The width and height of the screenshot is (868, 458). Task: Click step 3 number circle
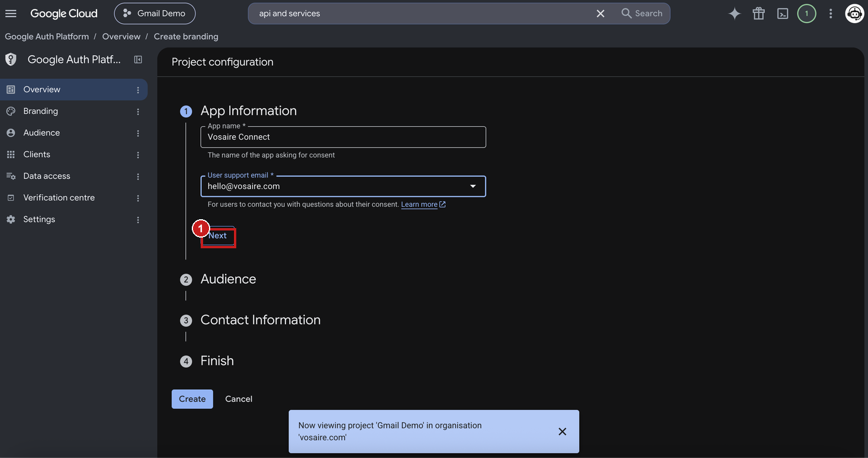[x=186, y=321]
